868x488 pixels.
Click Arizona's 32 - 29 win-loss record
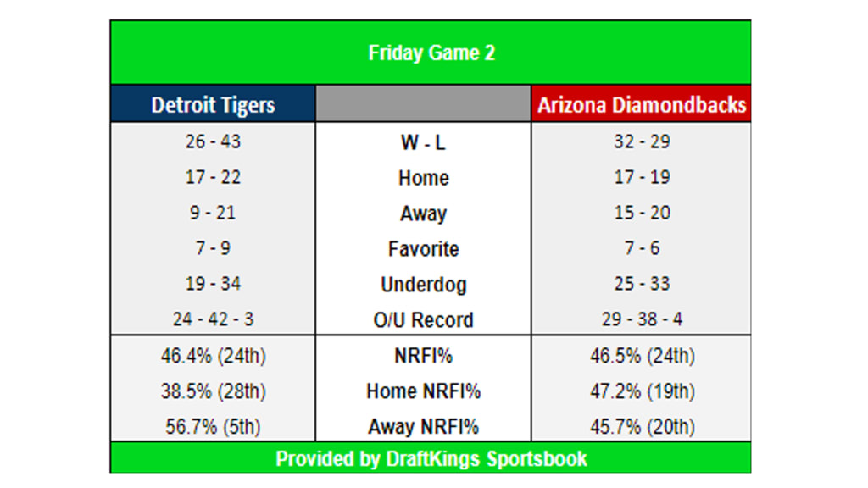click(x=642, y=141)
